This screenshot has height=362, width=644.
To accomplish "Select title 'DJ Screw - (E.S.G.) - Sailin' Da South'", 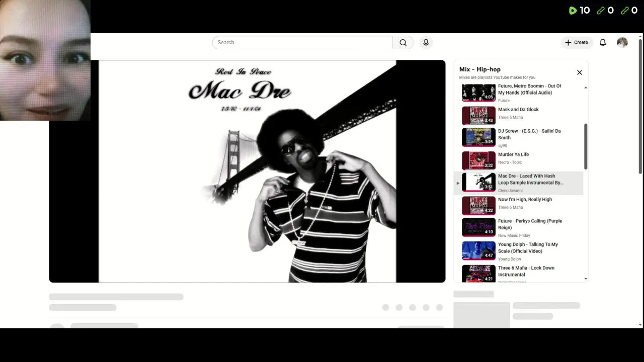I will pyautogui.click(x=529, y=134).
